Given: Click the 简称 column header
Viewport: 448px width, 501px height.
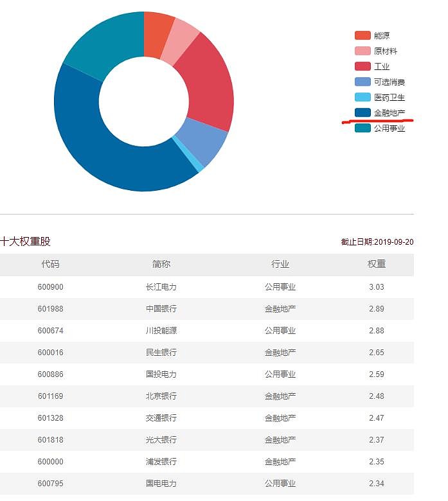Looking at the screenshot, I should pyautogui.click(x=161, y=264).
